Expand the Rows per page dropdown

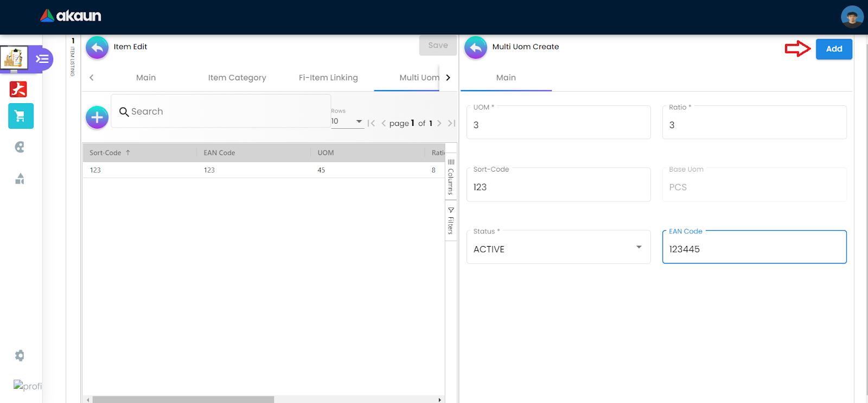coord(347,122)
